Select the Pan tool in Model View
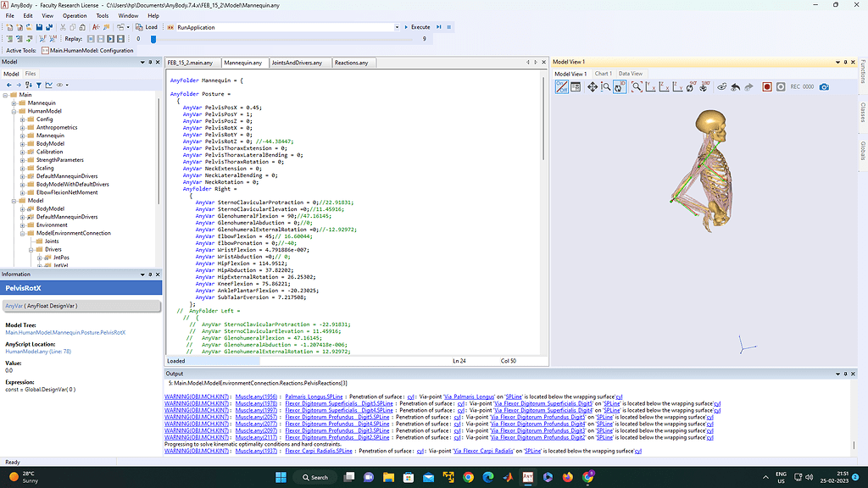 pyautogui.click(x=593, y=86)
